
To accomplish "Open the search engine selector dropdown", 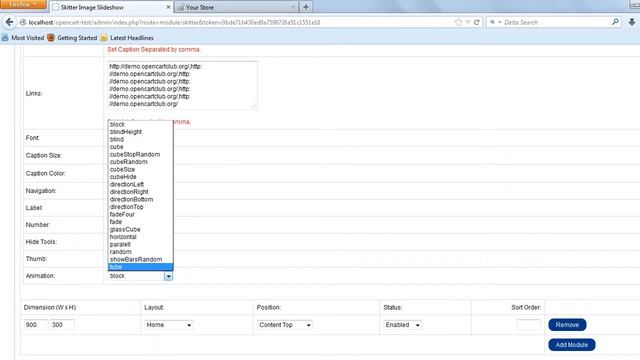I will 496,22.
